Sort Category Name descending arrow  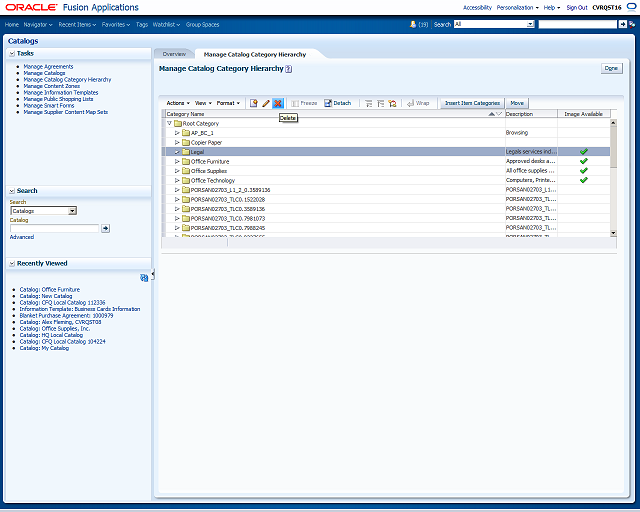[499, 114]
